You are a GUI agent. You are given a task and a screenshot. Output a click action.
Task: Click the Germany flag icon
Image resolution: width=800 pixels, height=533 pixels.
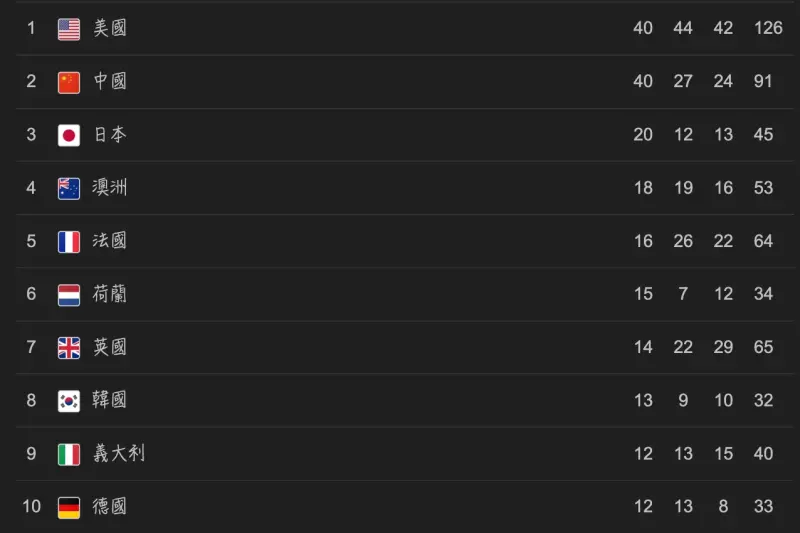(x=69, y=507)
